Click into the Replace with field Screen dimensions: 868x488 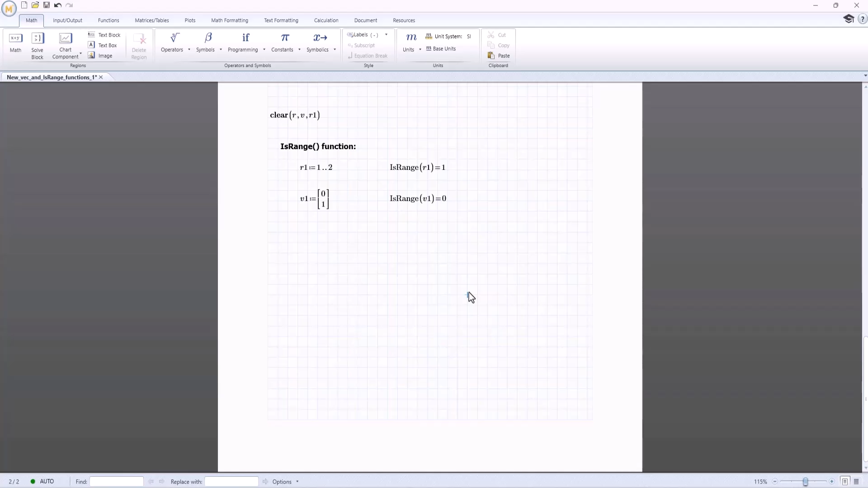pyautogui.click(x=231, y=482)
